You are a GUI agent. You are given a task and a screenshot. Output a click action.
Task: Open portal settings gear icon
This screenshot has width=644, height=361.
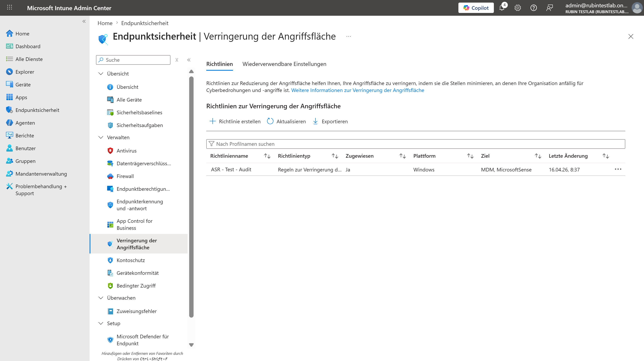pyautogui.click(x=518, y=8)
